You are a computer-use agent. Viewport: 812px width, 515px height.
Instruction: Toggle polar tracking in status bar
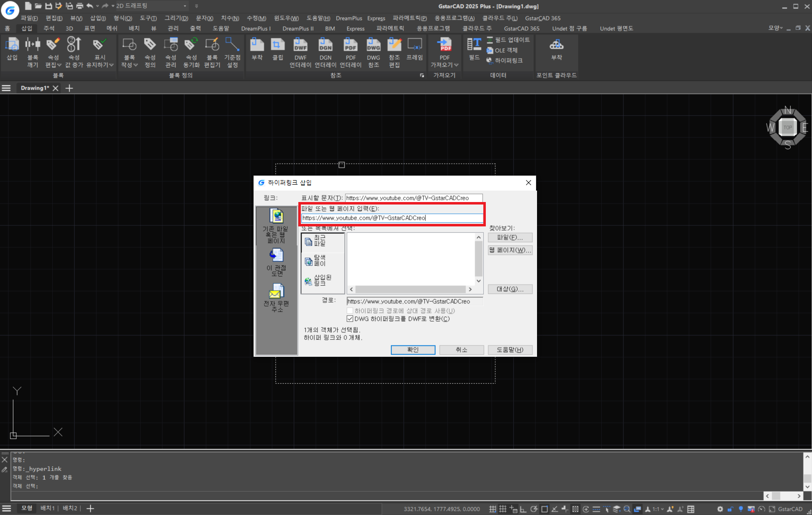tap(534, 509)
